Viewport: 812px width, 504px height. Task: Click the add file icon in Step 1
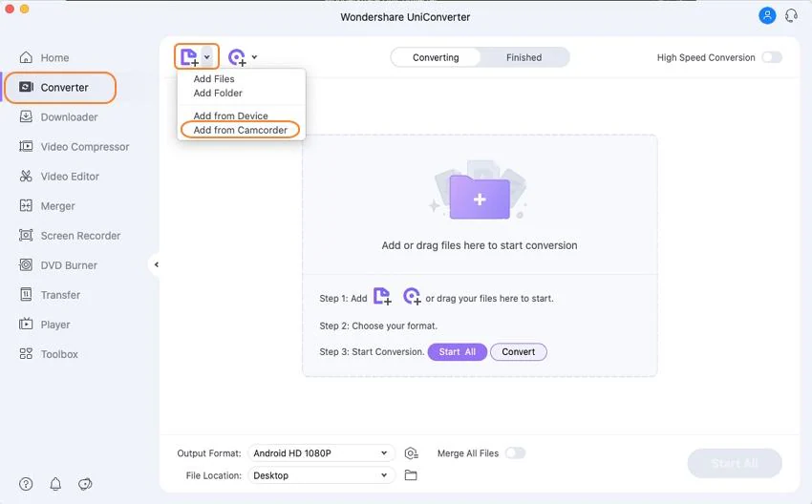(383, 297)
